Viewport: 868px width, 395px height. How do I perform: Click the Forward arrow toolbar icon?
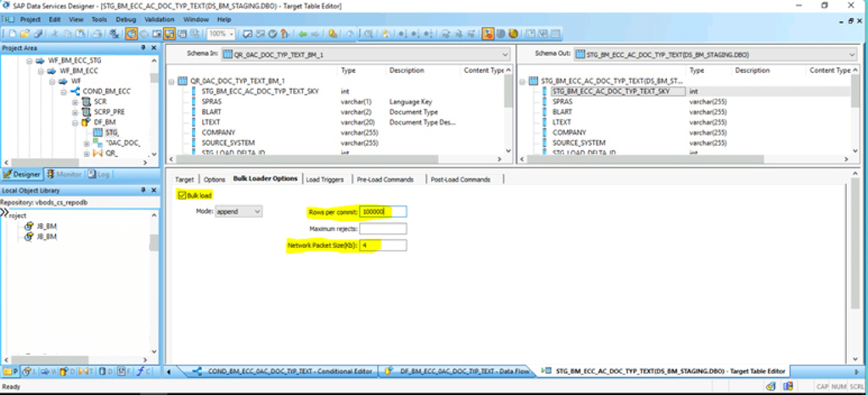click(x=315, y=34)
